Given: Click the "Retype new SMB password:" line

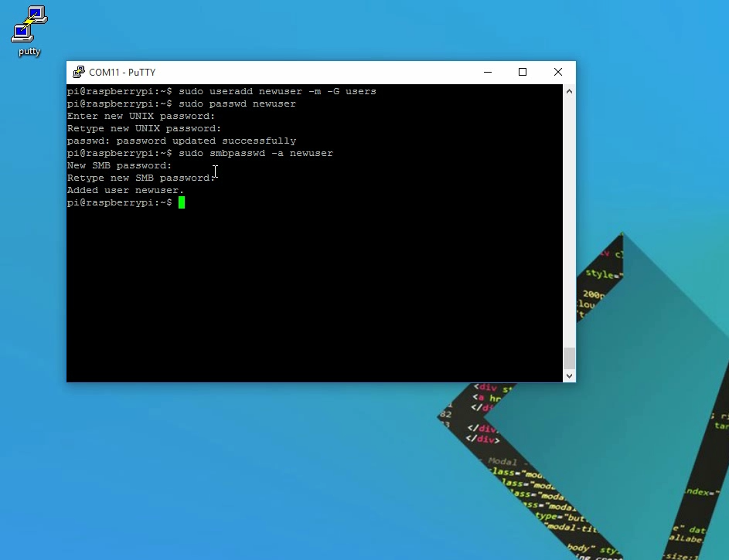Looking at the screenshot, I should [x=141, y=178].
